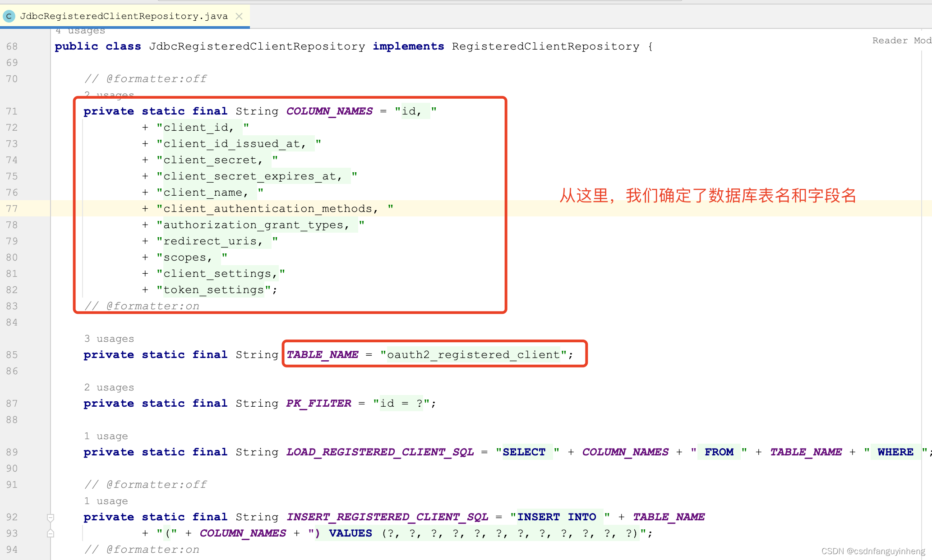Click line number 85 in the gutter
This screenshot has height=560, width=932.
coord(12,355)
